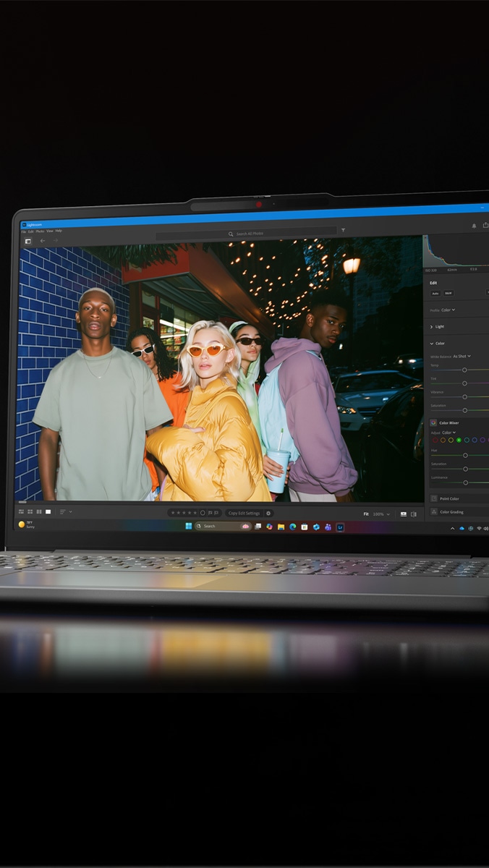This screenshot has height=868, width=489.
Task: Select the green color mixer circle
Action: (459, 441)
